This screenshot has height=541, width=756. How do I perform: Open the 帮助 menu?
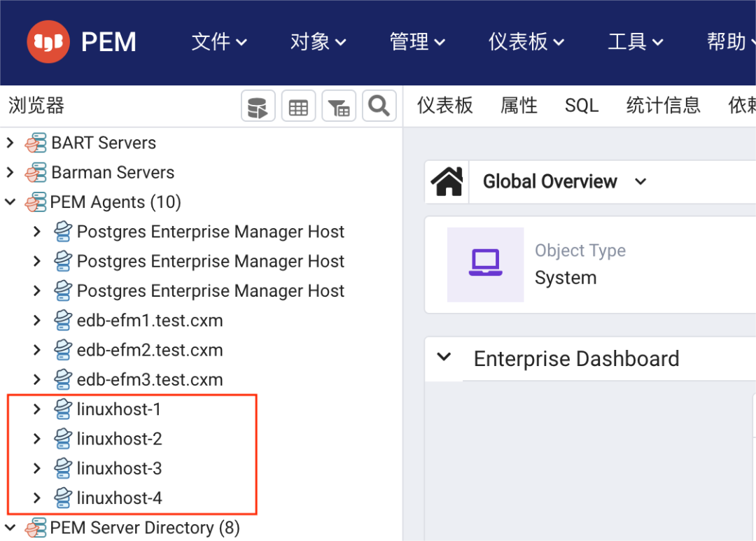coord(731,42)
